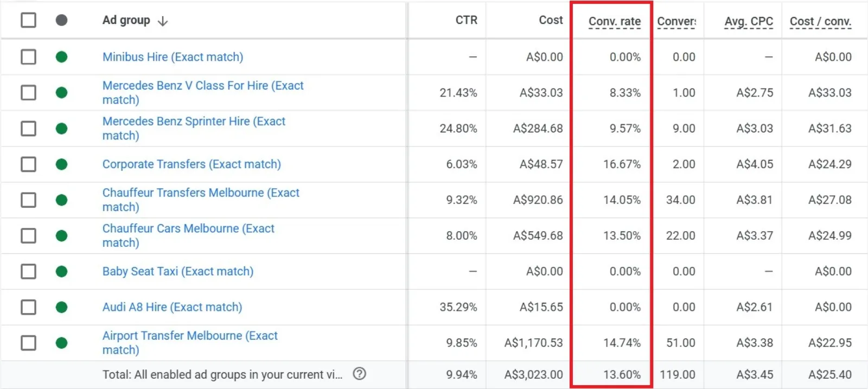The image size is (868, 389).
Task: Click the 14.05% conversion rate cell
Action: point(622,200)
